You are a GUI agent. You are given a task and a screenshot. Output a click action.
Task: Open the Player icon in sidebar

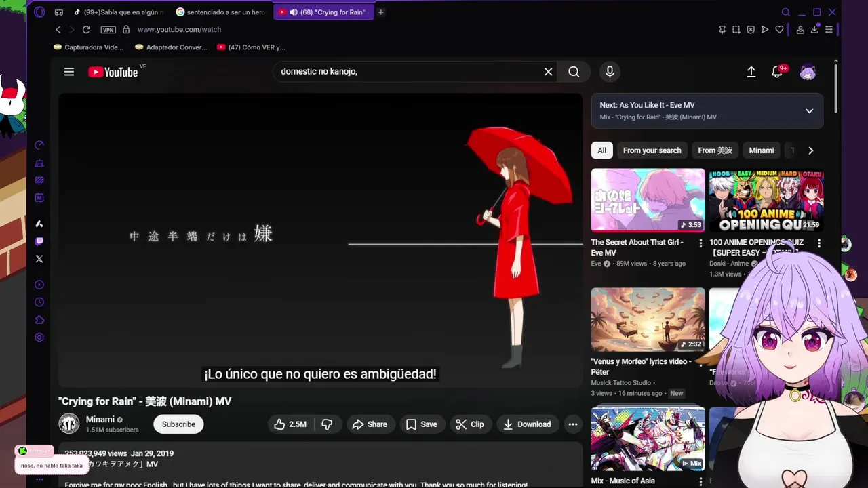click(39, 285)
